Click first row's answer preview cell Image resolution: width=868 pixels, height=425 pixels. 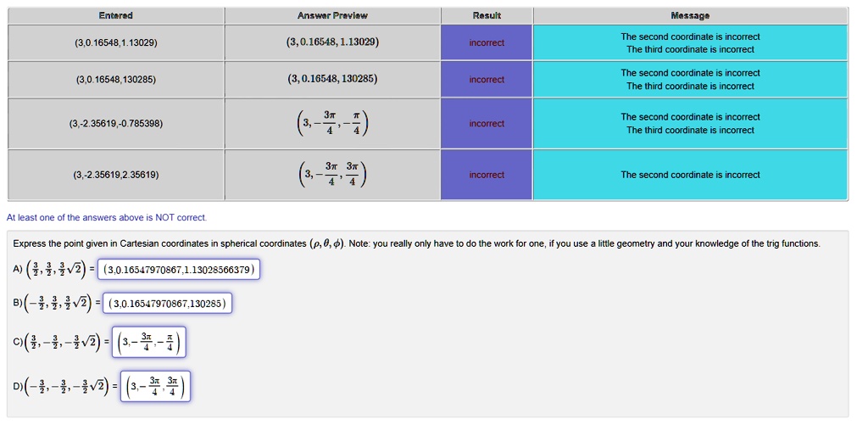pyautogui.click(x=332, y=42)
